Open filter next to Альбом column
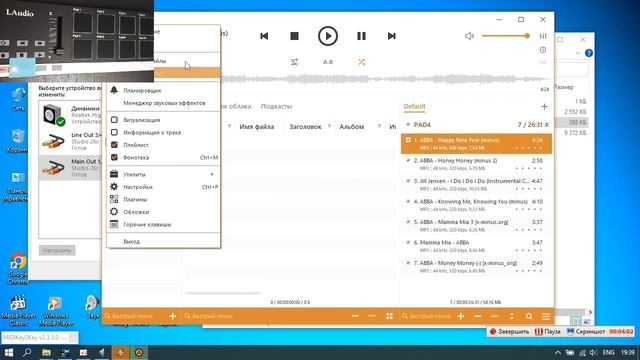Viewport: 640px width, 360px height. [380, 127]
